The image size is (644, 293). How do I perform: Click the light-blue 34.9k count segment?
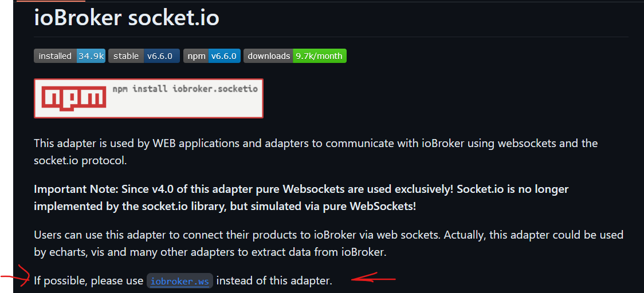tap(91, 56)
